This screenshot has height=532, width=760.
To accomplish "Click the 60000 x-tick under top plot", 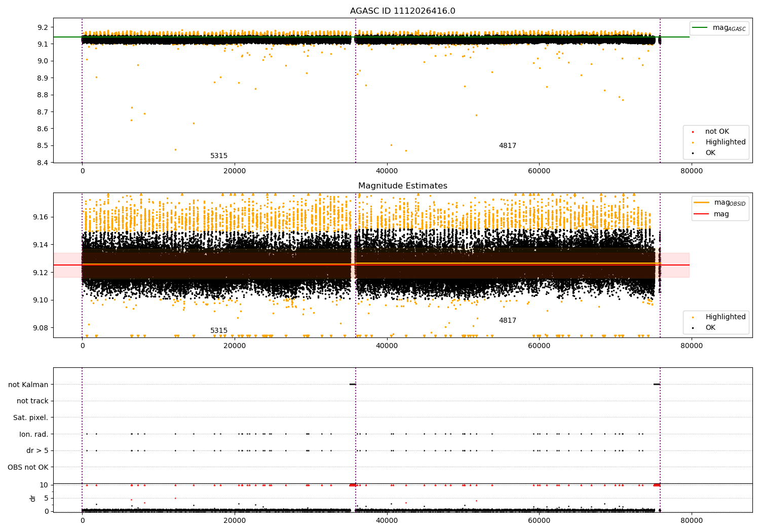I will point(539,171).
